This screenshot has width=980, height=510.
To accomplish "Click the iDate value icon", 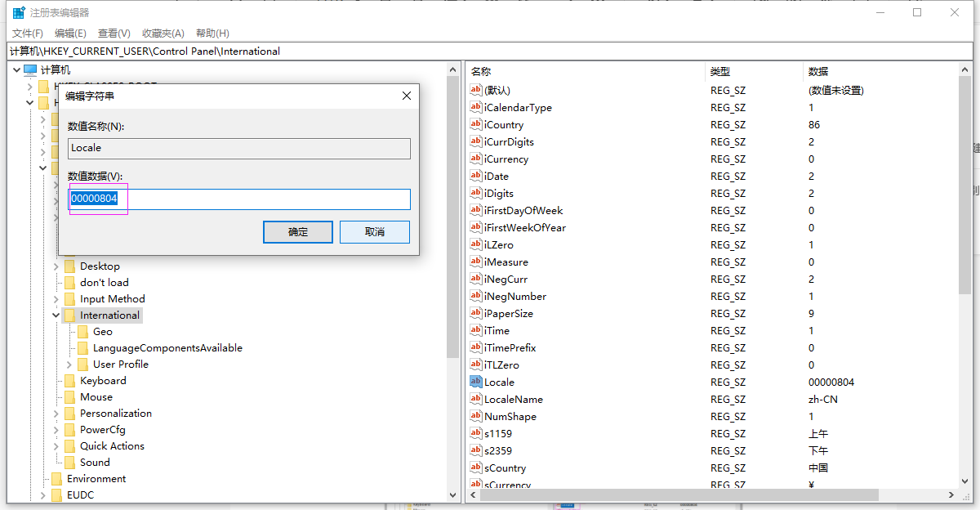I will [476, 176].
